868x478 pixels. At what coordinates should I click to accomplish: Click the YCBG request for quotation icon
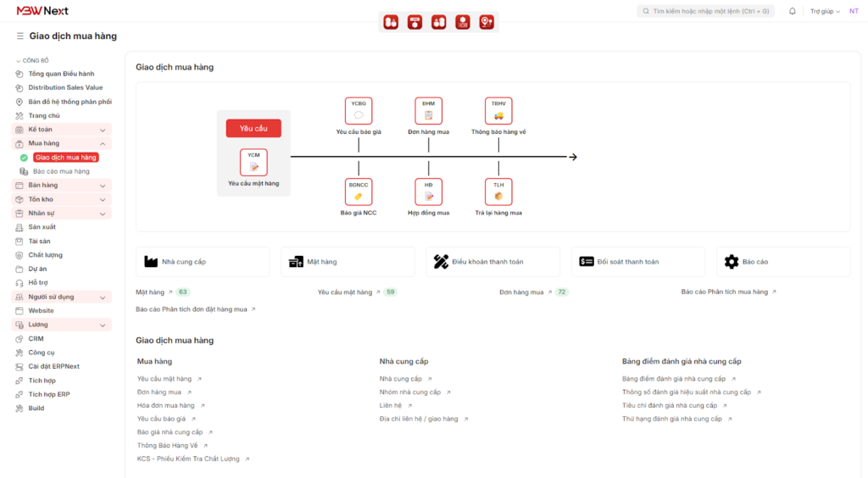(359, 111)
